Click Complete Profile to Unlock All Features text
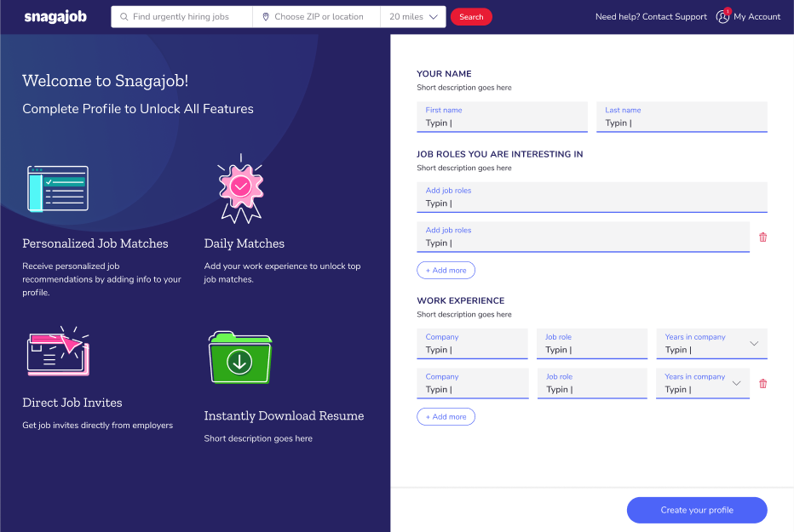Viewport: 794px width, 532px height. [138, 109]
